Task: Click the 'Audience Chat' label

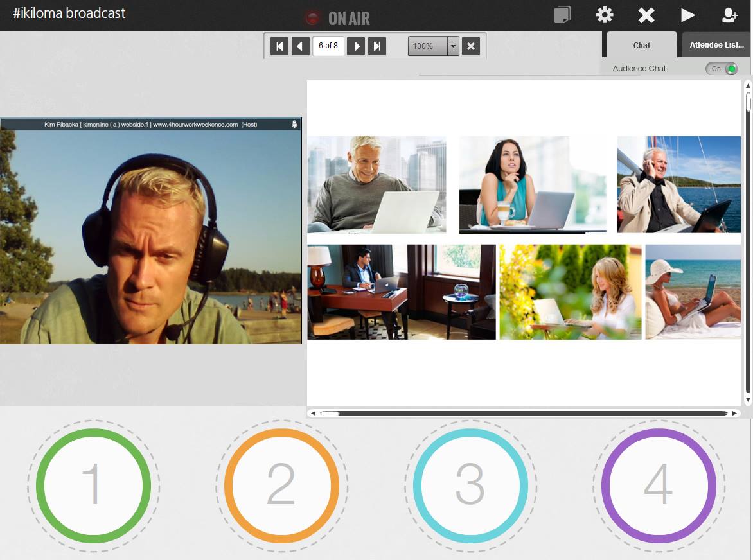Action: tap(639, 69)
